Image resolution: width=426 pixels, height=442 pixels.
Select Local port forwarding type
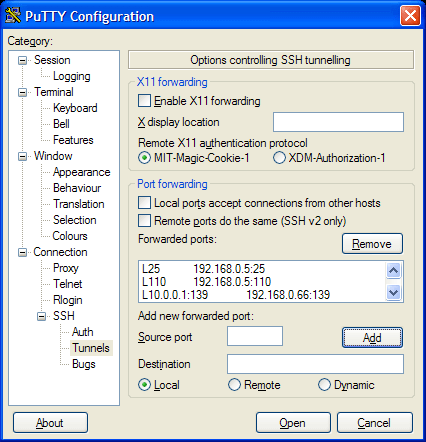[x=144, y=385]
